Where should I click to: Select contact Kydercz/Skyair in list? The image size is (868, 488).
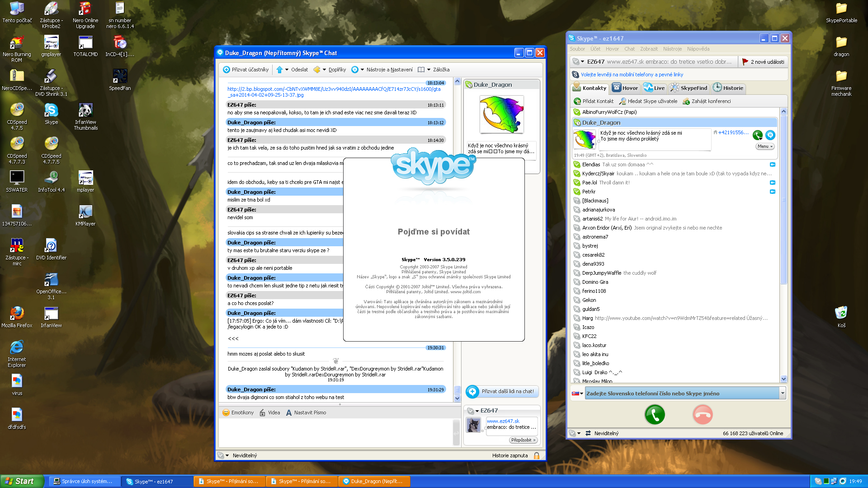675,174
